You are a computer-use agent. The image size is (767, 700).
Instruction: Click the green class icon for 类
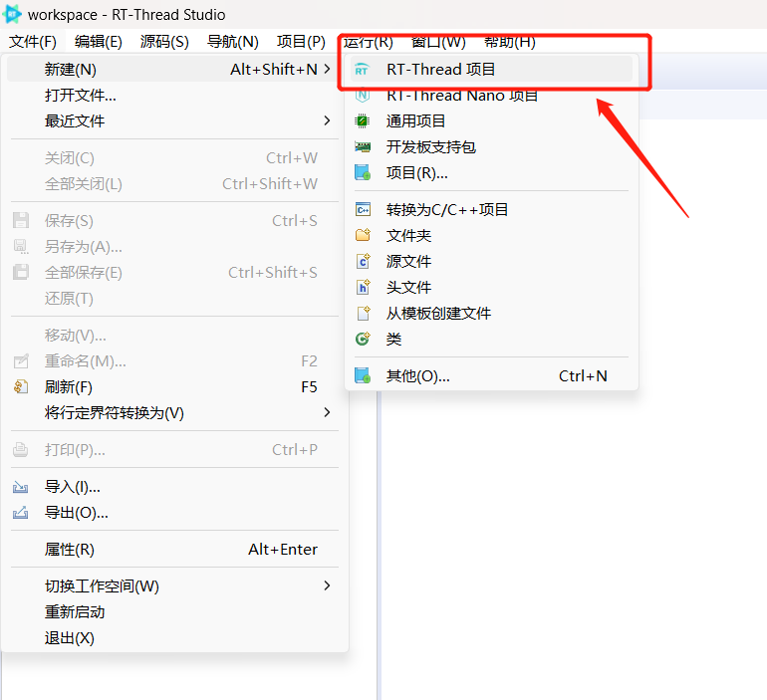click(363, 339)
